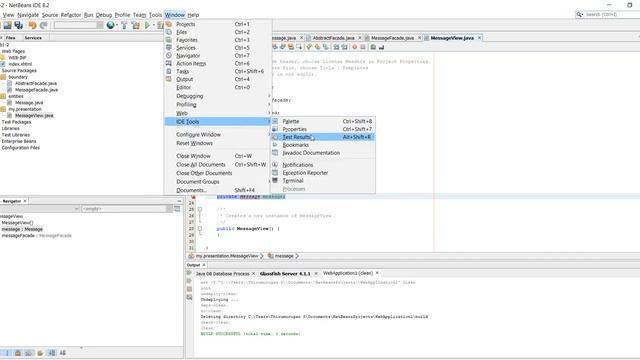This screenshot has height=360, width=640.
Task: Select AbstractFacade.java in the project tree
Action: coord(36,83)
